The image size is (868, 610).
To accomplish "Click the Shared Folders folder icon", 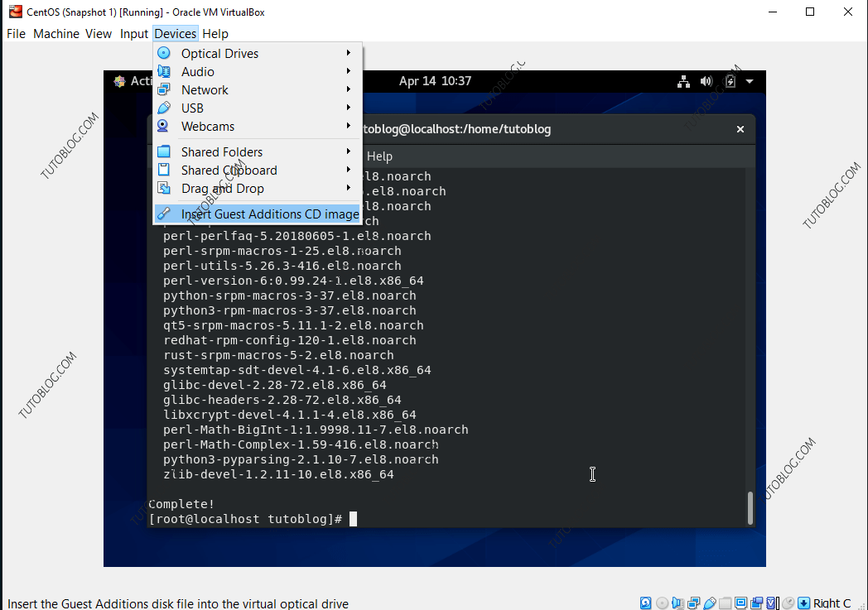I will pos(164,151).
